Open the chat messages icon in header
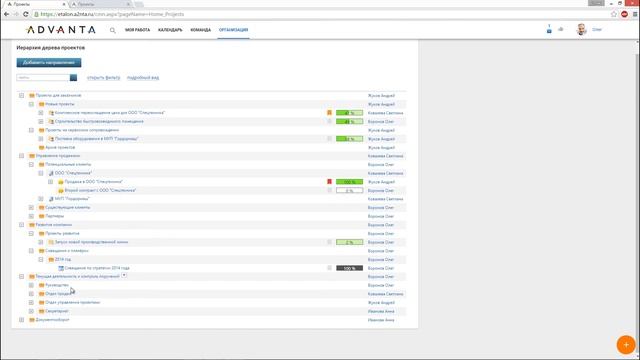Image resolution: width=640 pixels, height=360 pixels. pyautogui.click(x=561, y=29)
